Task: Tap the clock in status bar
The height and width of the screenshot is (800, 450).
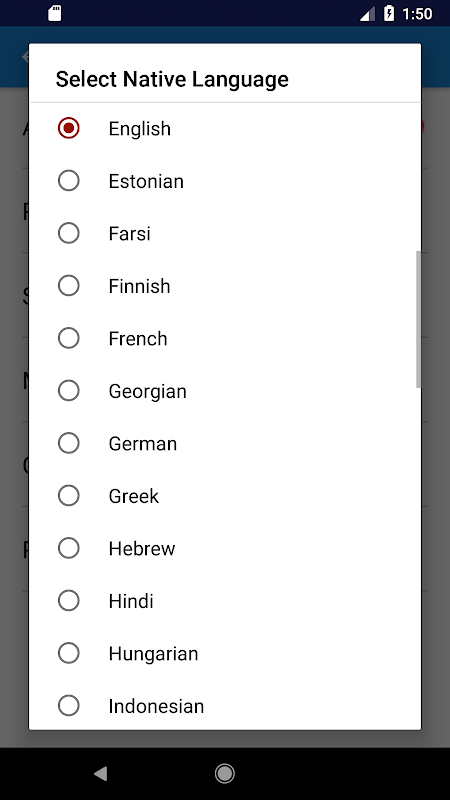Action: (417, 14)
